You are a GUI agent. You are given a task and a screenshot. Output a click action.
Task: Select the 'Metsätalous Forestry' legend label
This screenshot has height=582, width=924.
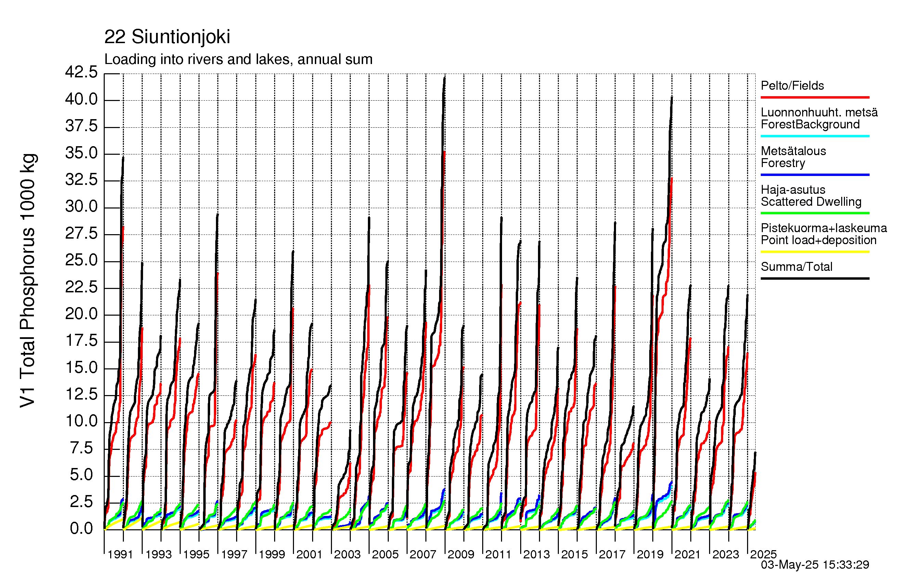(793, 157)
